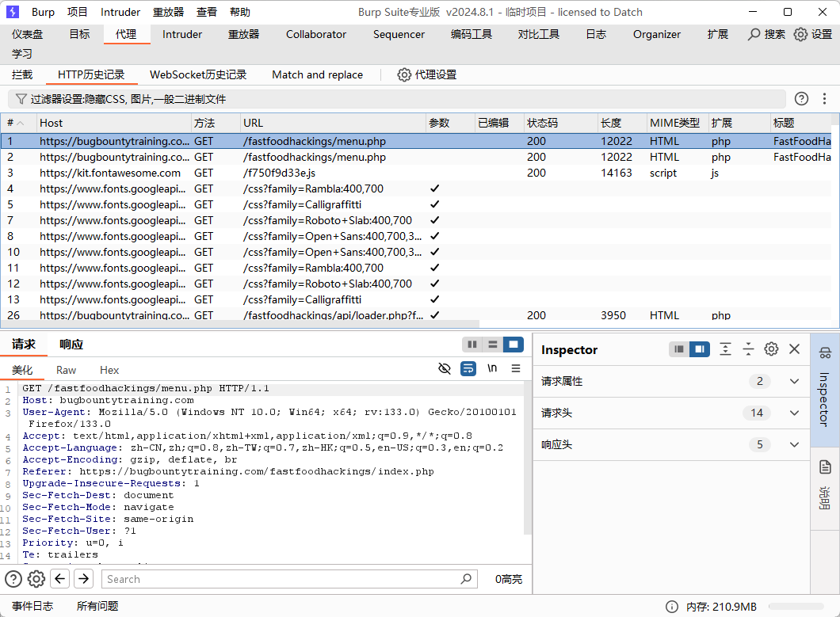Go to next search match arrow
The width and height of the screenshot is (840, 617).
click(x=83, y=579)
